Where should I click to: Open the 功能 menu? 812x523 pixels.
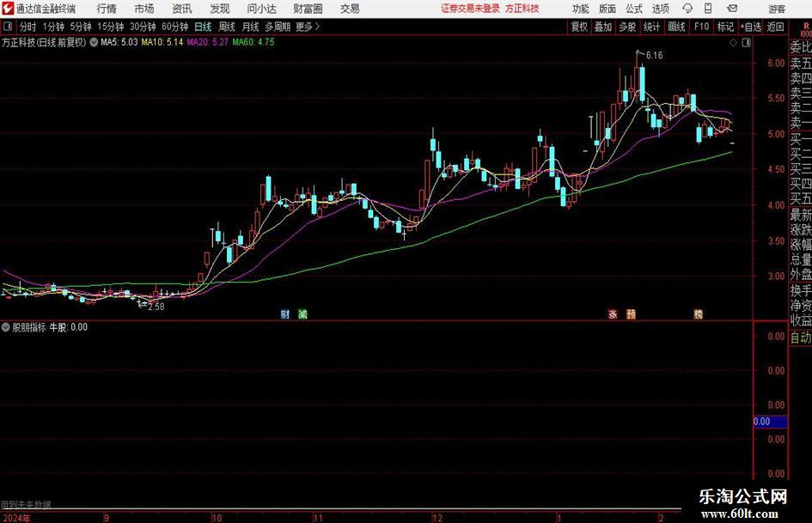(581, 9)
